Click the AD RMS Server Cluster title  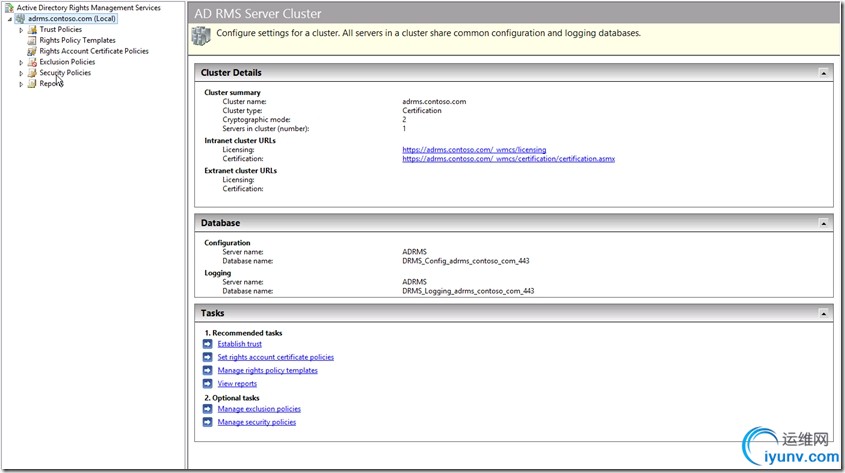[258, 13]
